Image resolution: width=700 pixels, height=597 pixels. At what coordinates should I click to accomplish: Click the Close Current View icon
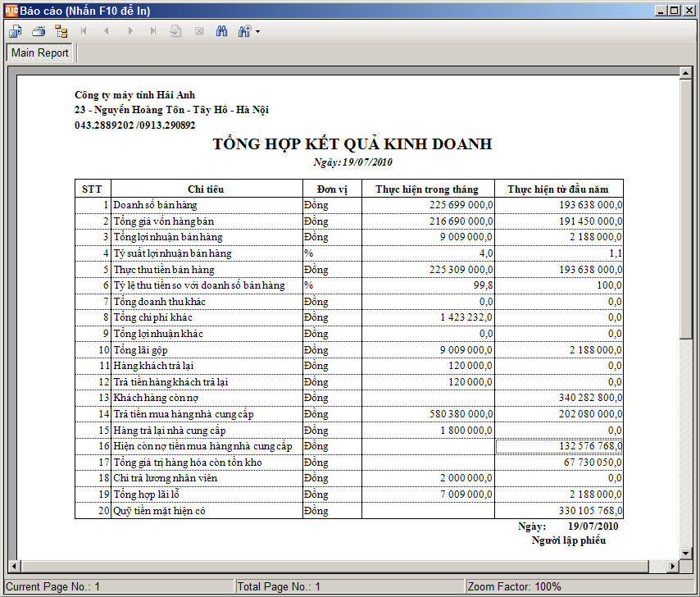click(x=199, y=31)
